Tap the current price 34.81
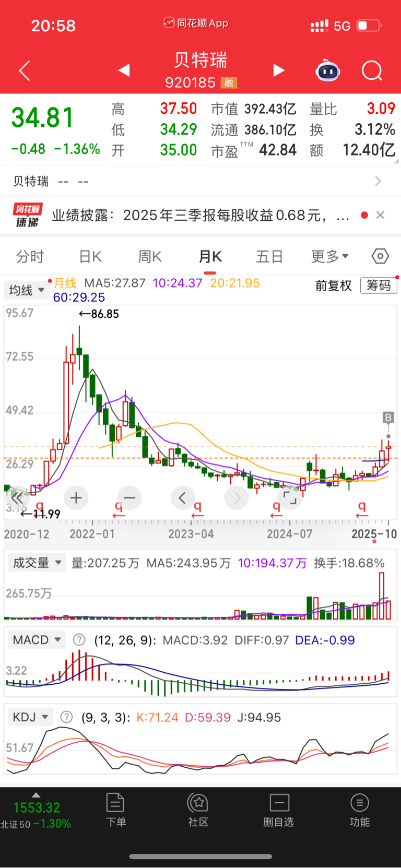 tap(43, 117)
